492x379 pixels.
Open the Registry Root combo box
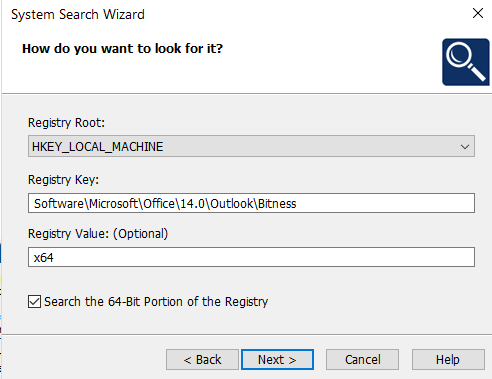click(x=251, y=146)
